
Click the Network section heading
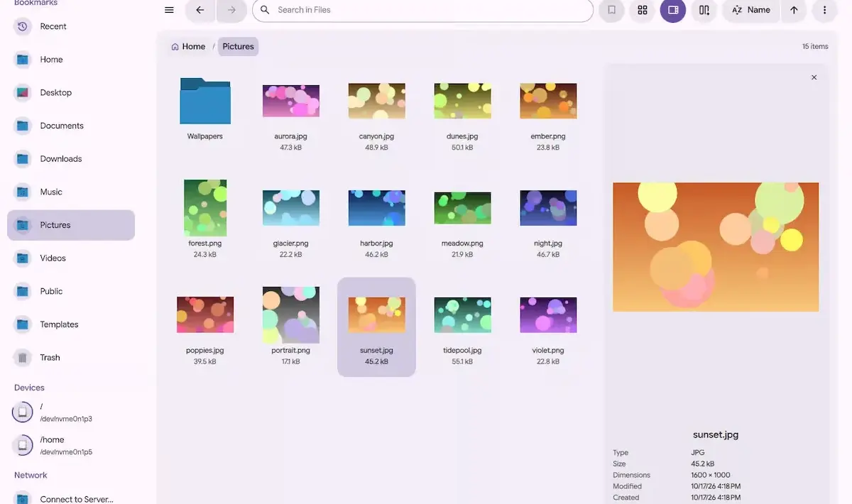[x=31, y=475]
